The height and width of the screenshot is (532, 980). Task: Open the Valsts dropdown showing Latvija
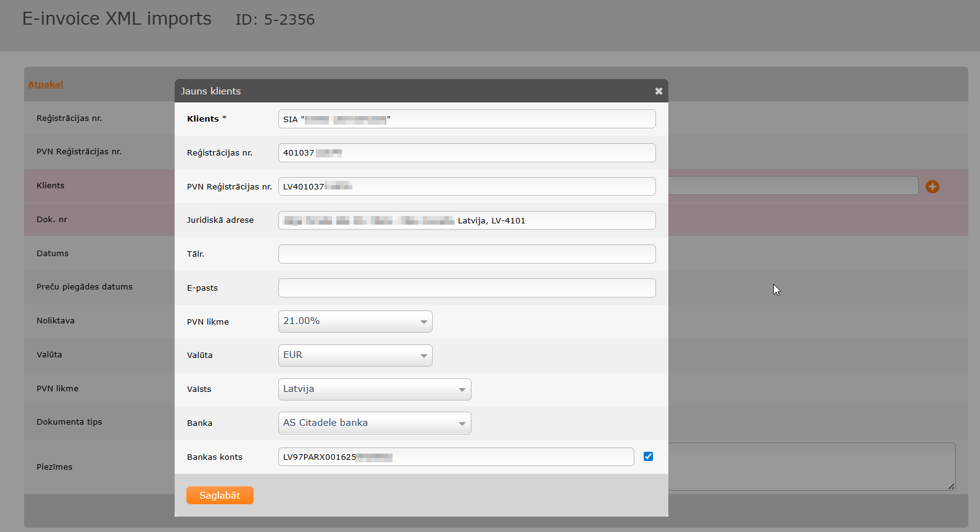pyautogui.click(x=375, y=389)
